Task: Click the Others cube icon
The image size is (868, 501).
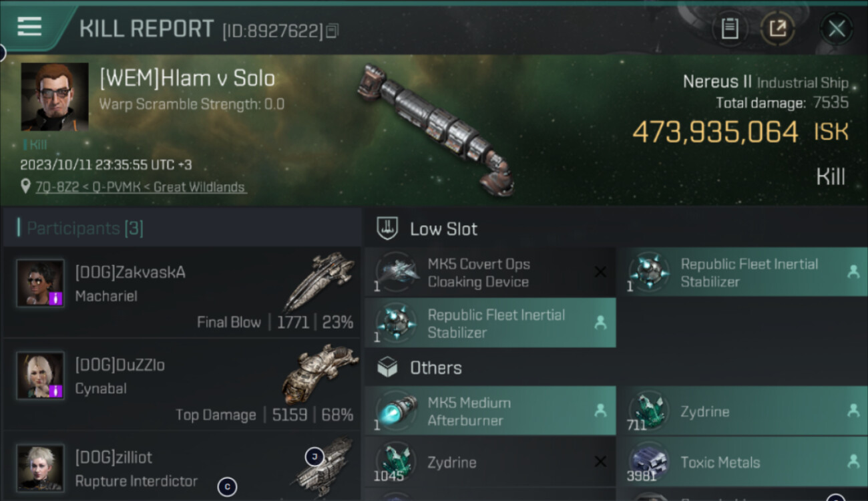Action: (x=387, y=367)
